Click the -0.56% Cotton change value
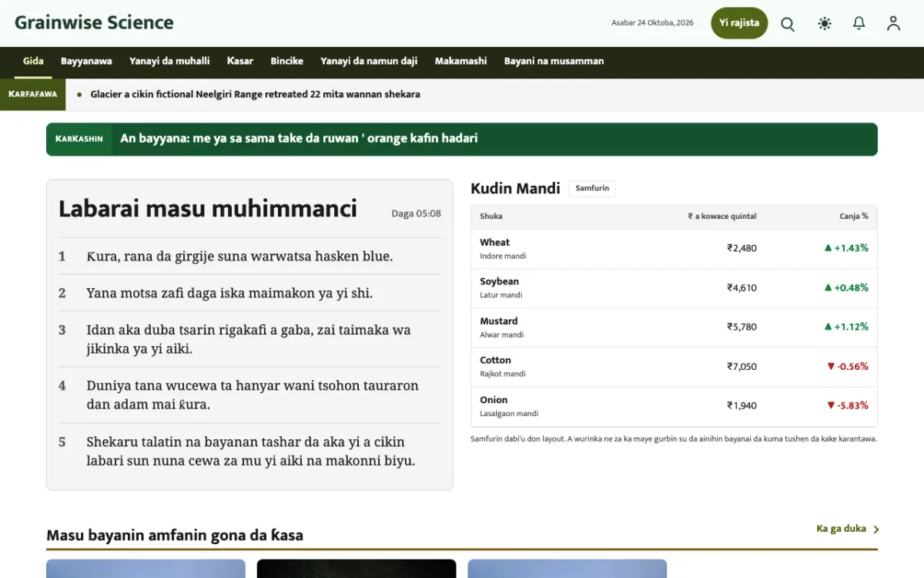 847,366
